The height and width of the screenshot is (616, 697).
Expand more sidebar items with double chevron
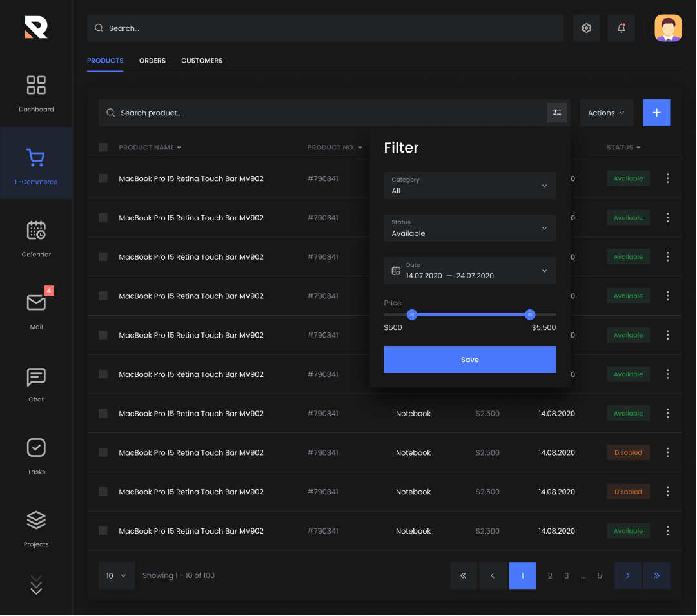[36, 585]
